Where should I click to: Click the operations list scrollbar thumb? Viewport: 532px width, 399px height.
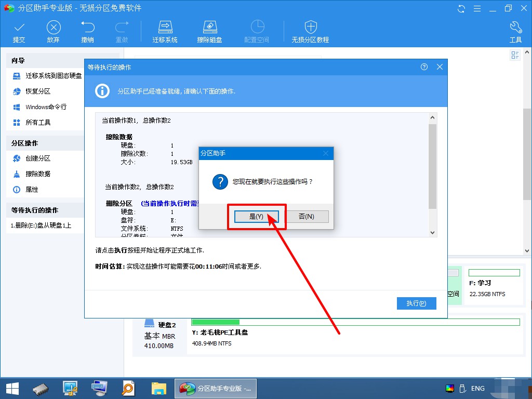pos(432,166)
